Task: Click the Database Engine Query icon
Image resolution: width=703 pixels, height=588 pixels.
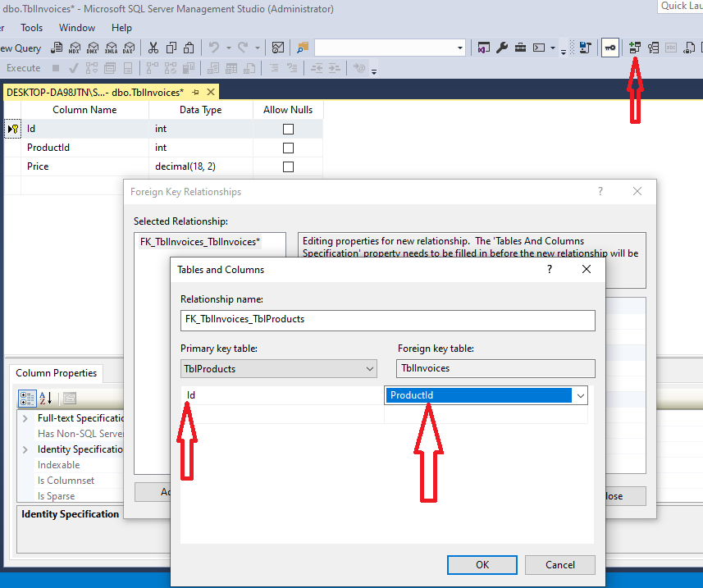Action: pyautogui.click(x=57, y=48)
